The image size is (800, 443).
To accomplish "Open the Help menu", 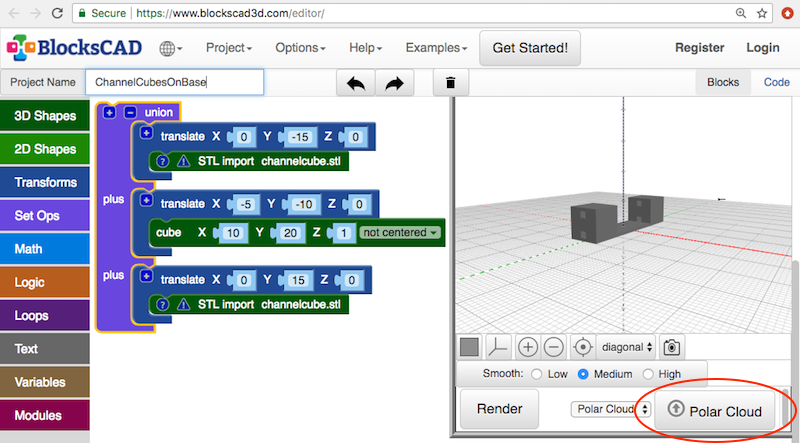I will 365,48.
